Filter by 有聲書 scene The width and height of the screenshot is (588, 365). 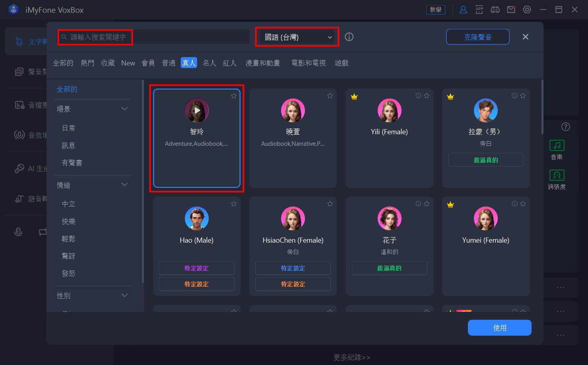pyautogui.click(x=72, y=163)
